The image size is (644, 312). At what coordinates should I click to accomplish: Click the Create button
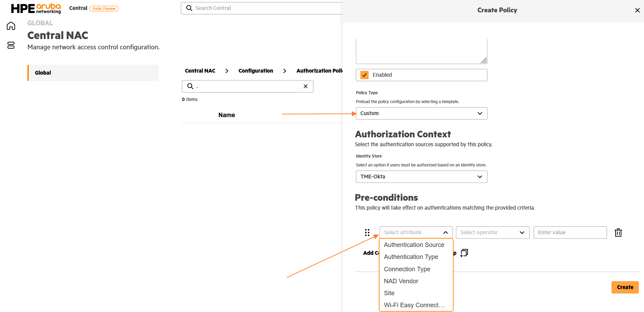click(625, 287)
